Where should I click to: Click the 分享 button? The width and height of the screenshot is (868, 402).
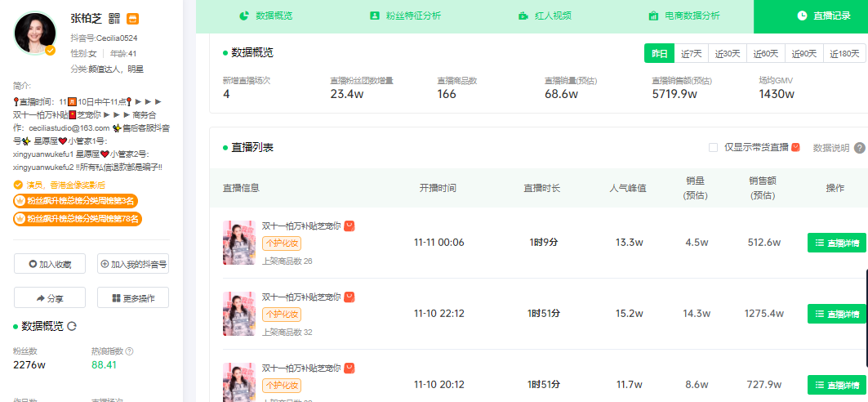(50, 298)
